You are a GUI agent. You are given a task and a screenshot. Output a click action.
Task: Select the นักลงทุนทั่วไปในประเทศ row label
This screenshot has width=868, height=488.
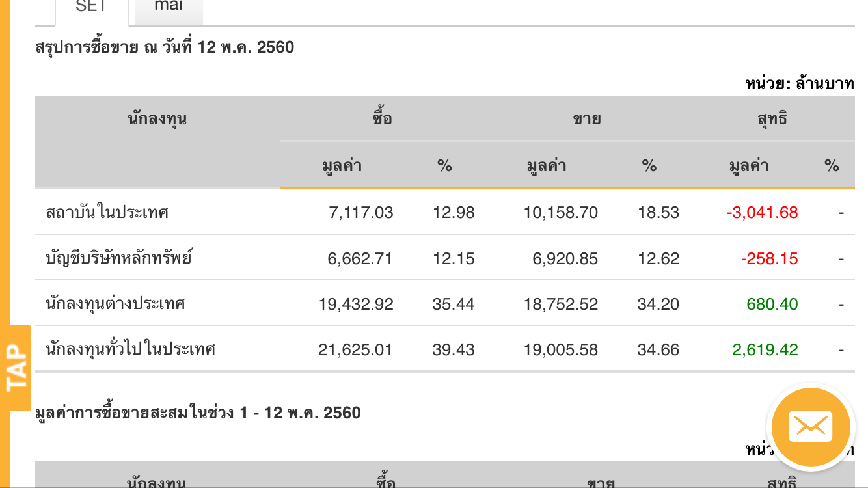[130, 349]
